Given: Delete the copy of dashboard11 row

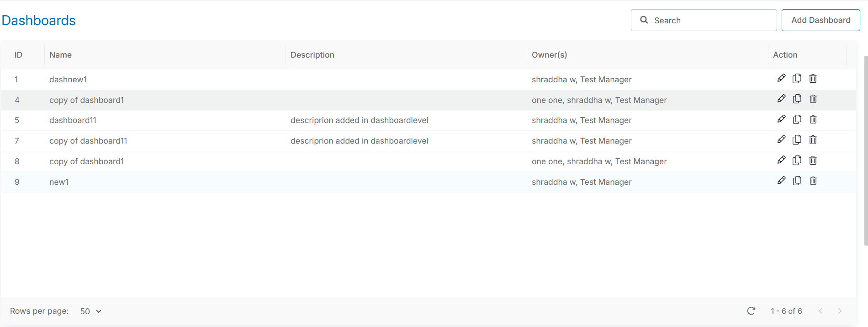Looking at the screenshot, I should click(x=813, y=140).
